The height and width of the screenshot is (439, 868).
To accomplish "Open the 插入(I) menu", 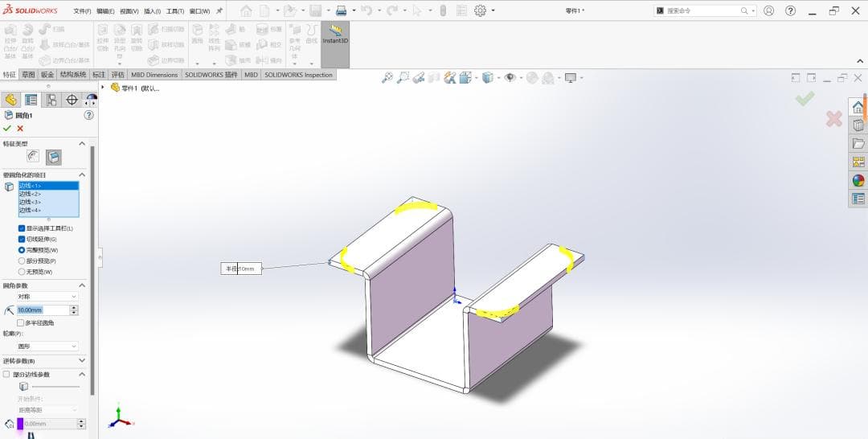I will pyautogui.click(x=152, y=11).
